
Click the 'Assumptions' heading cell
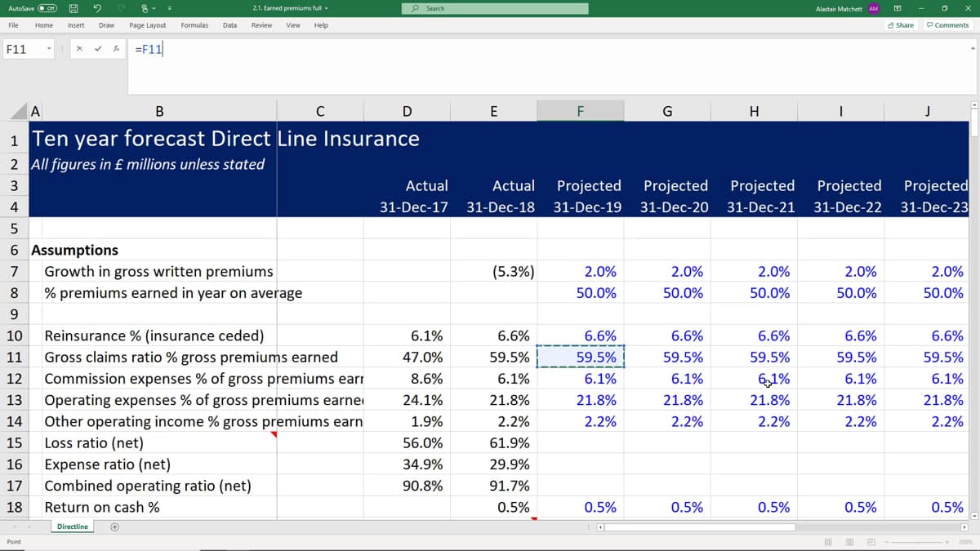click(x=75, y=250)
